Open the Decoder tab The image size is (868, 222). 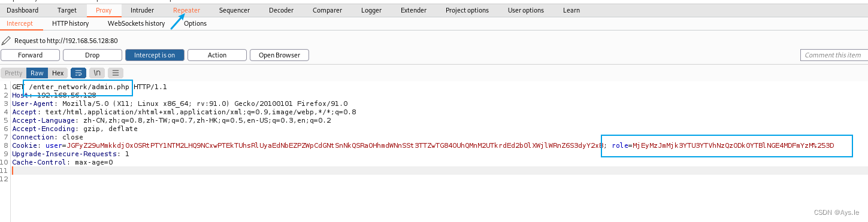281,10
